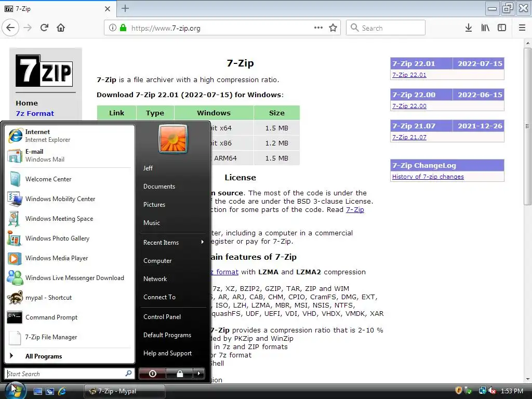Image resolution: width=532 pixels, height=399 pixels.
Task: Open the hamburger application menu
Action: tap(522, 28)
